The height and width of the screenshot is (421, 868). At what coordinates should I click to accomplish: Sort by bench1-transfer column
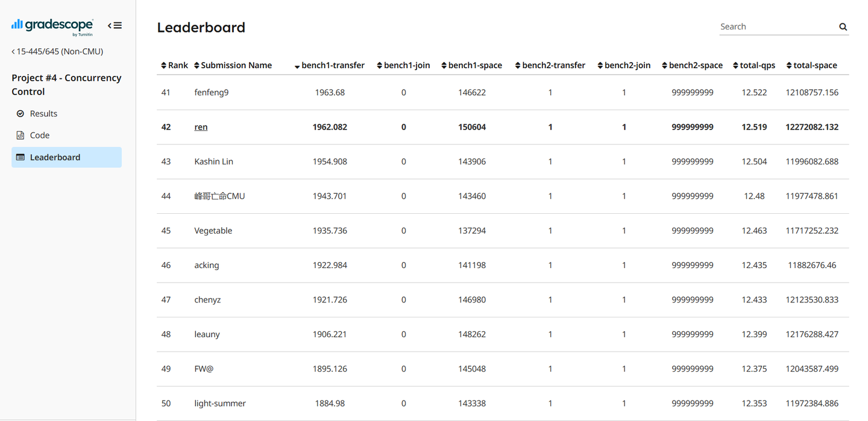pyautogui.click(x=333, y=66)
